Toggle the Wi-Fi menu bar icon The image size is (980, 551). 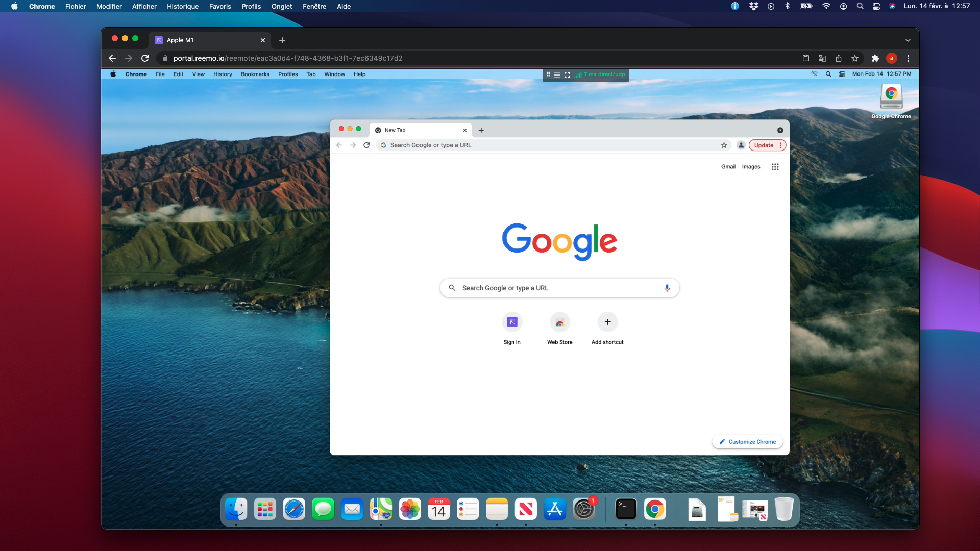[x=826, y=6]
